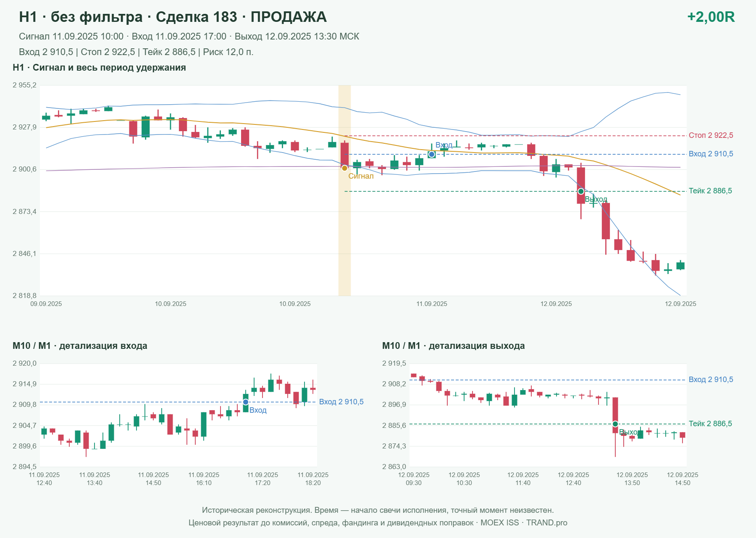
Task: Click the 12.09.2025 09:30 time label
Action: point(414,479)
